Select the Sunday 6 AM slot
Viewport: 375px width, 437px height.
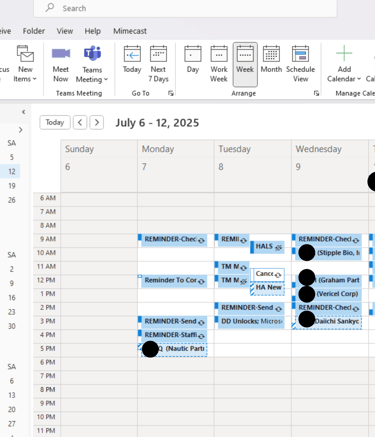point(99,199)
